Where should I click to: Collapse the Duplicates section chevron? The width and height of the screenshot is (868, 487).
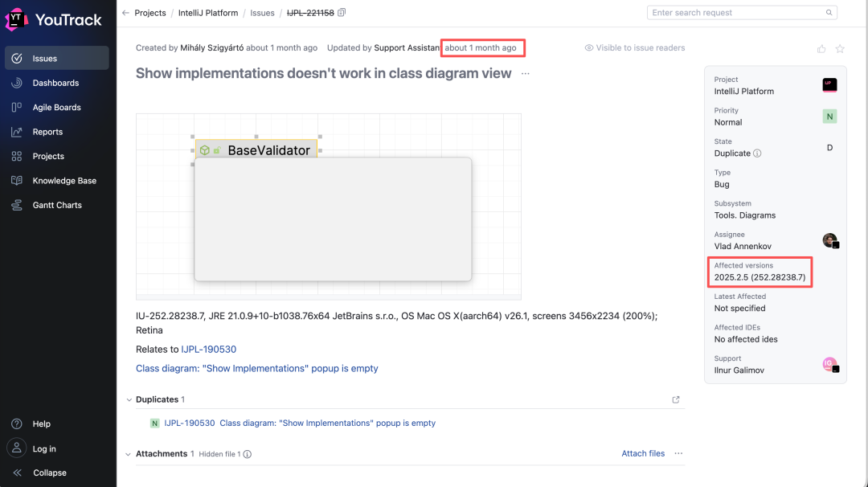click(x=129, y=399)
